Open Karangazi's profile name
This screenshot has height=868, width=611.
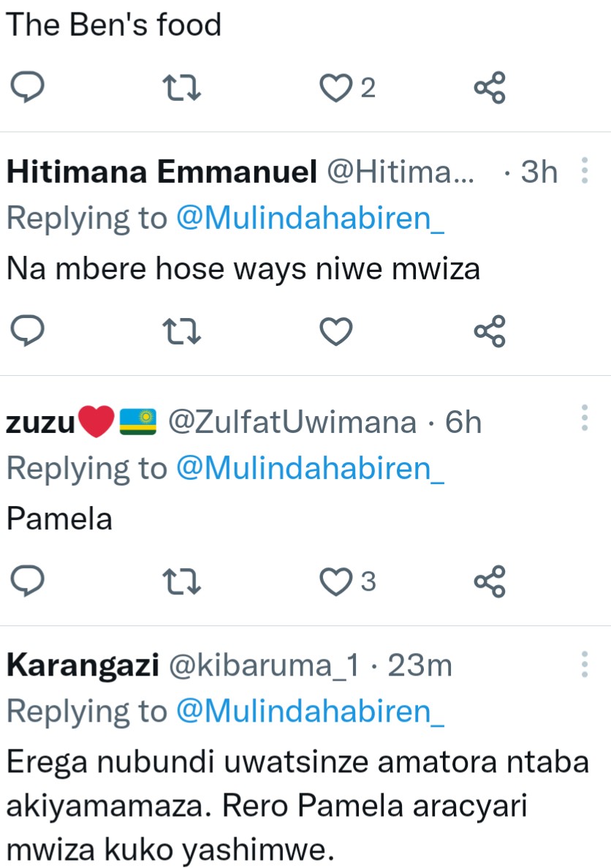pos(83,665)
